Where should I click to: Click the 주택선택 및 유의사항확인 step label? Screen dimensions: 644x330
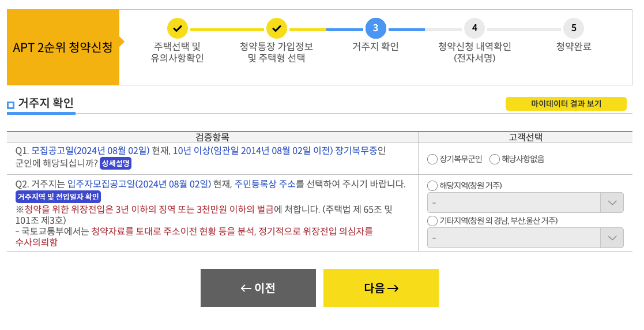pyautogui.click(x=178, y=52)
